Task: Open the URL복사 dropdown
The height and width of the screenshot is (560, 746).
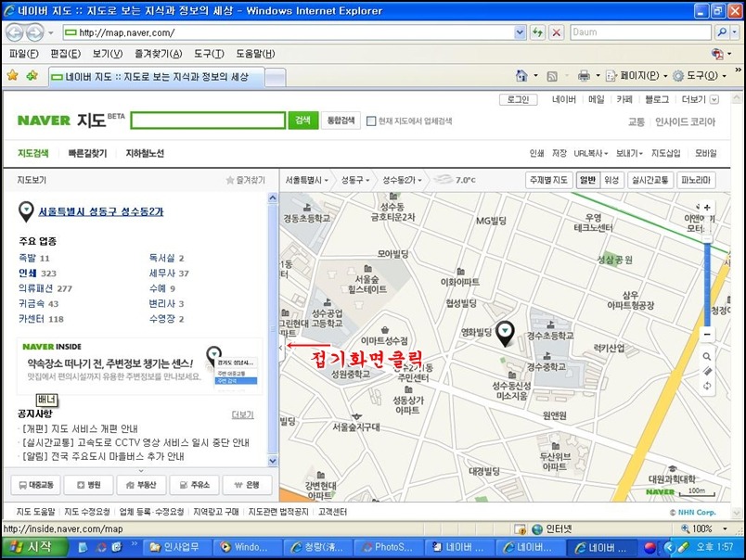Action: (x=590, y=153)
